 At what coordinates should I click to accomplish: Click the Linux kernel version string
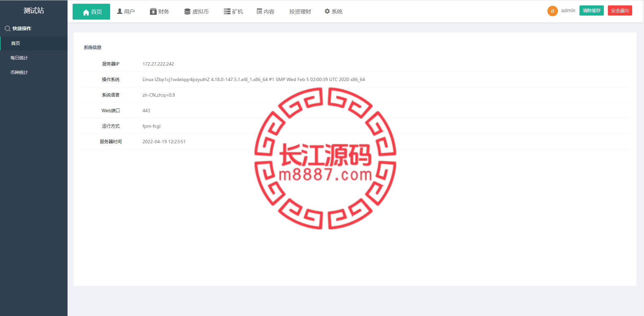254,79
